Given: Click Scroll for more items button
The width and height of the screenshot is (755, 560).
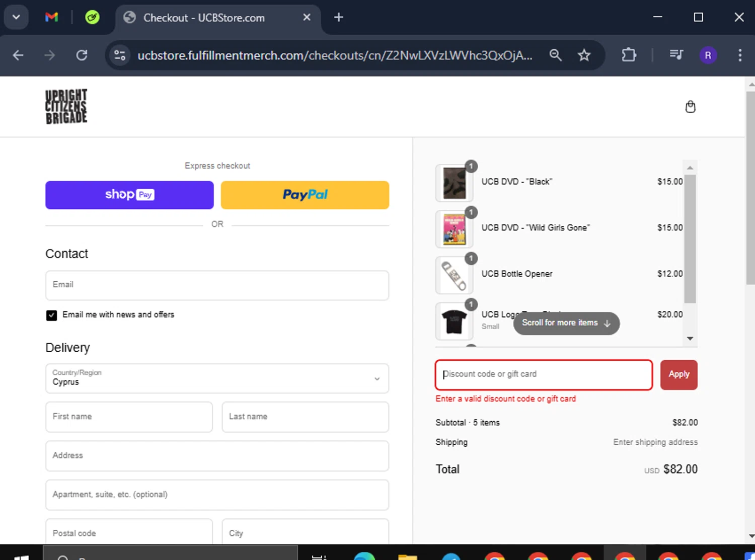Looking at the screenshot, I should pos(566,323).
